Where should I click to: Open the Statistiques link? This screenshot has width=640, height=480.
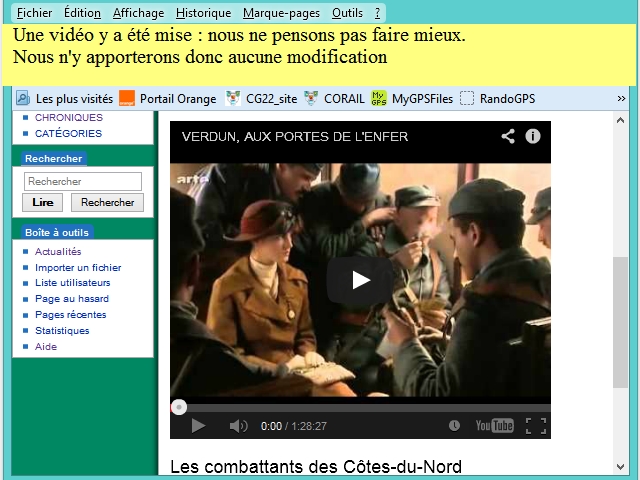62,331
